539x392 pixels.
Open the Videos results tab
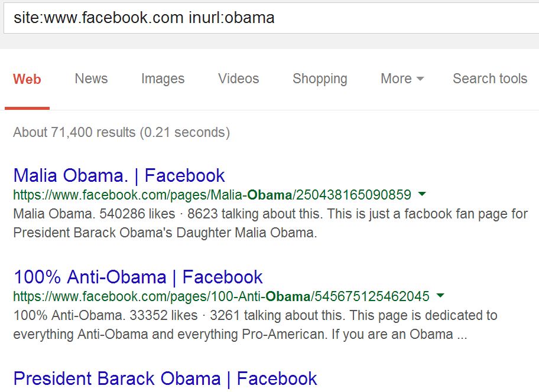[238, 79]
